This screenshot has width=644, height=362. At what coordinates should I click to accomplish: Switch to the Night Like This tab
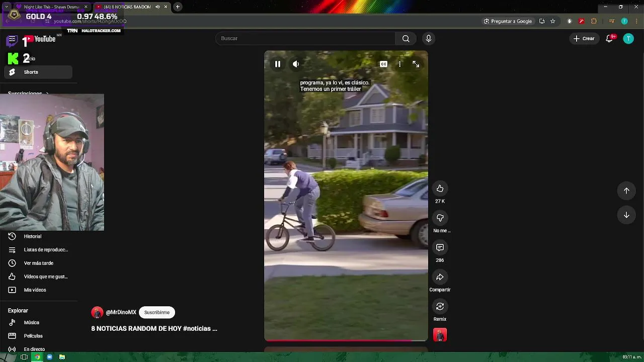point(52,7)
